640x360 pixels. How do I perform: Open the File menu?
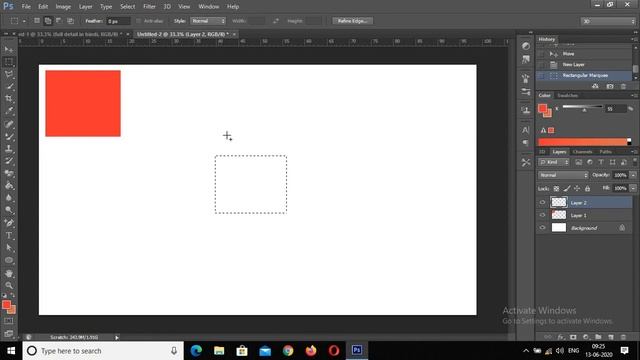(26, 7)
